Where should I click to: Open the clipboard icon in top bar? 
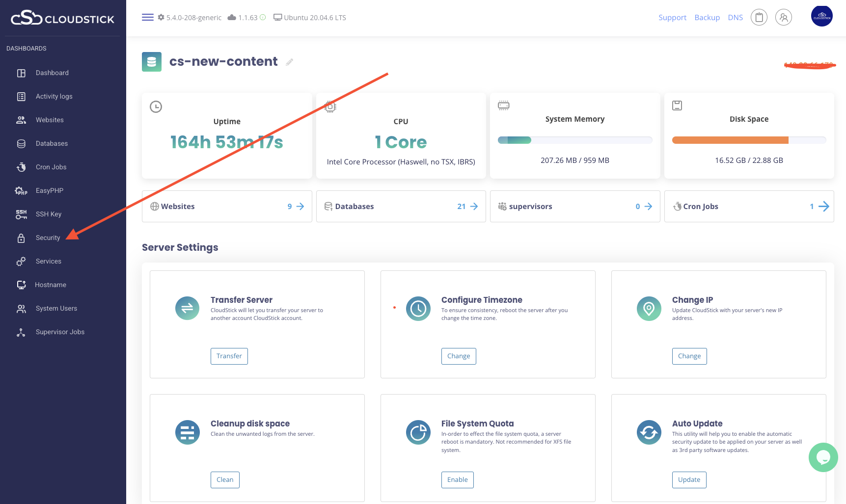pyautogui.click(x=759, y=18)
